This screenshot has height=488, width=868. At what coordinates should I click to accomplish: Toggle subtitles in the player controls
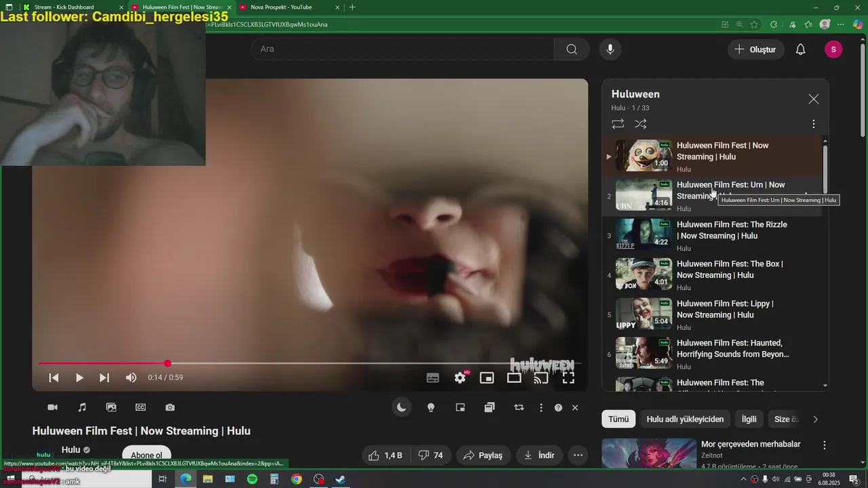(433, 378)
